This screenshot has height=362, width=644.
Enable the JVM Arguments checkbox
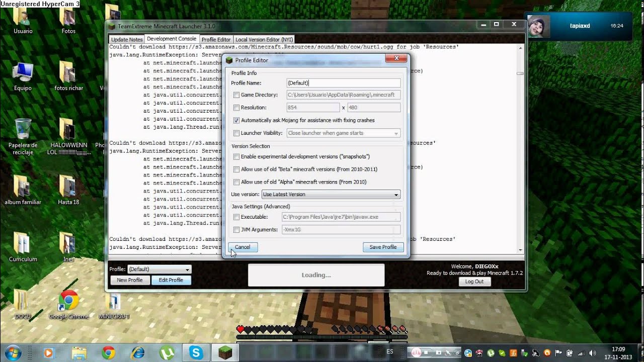click(x=236, y=230)
